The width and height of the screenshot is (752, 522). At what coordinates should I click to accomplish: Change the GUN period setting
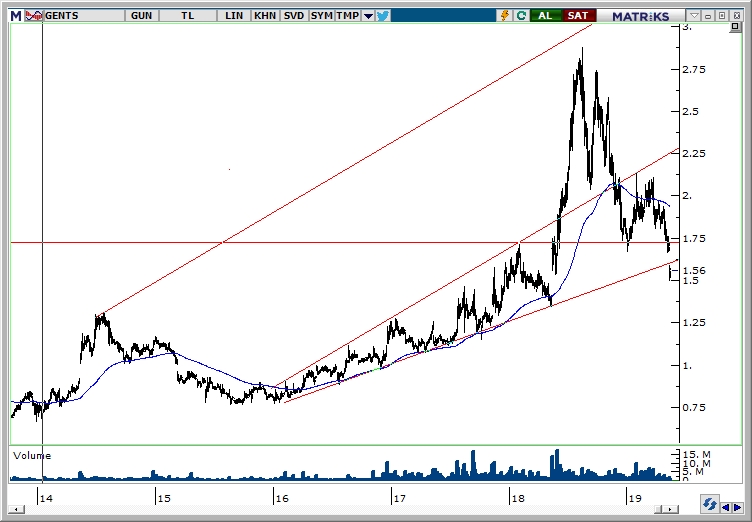(x=141, y=16)
